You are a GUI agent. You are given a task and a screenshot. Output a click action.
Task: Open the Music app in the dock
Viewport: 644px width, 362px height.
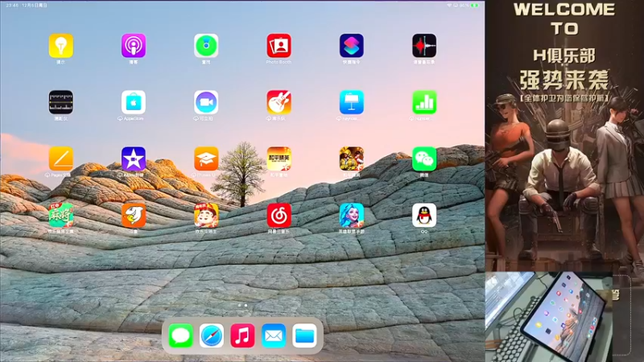pos(242,335)
